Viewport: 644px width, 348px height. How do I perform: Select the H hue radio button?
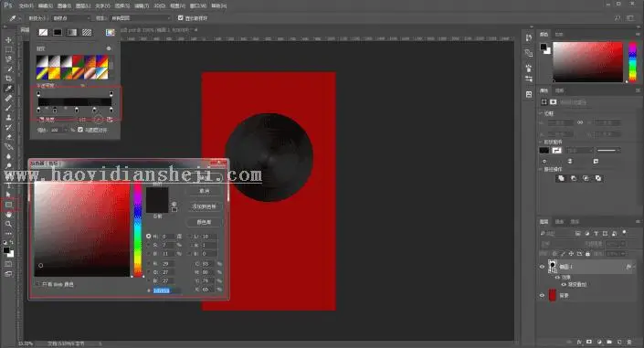(149, 237)
